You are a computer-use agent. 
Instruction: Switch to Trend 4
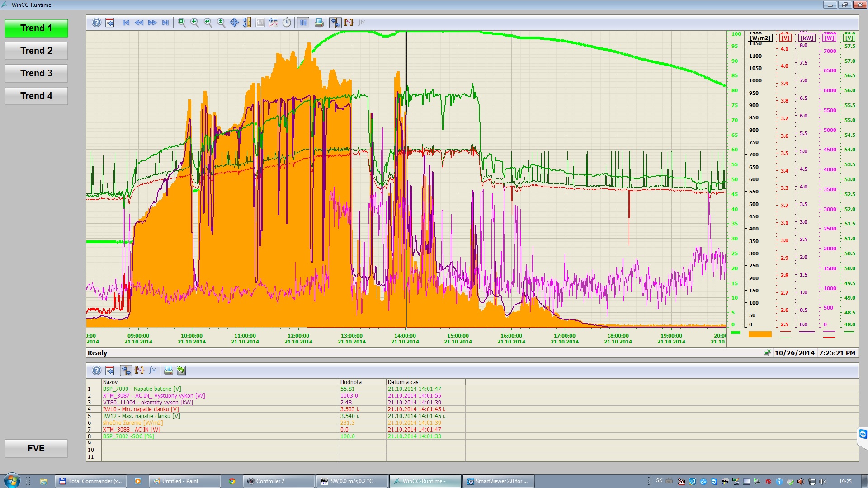36,96
